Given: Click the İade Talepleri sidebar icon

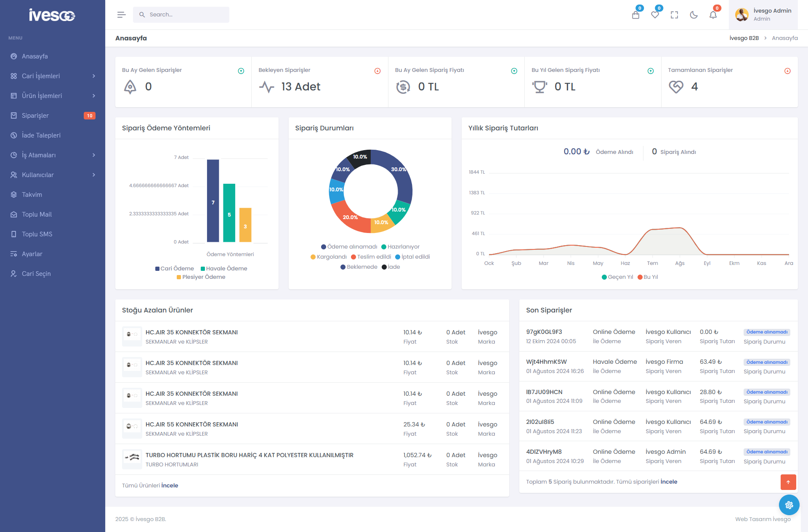Looking at the screenshot, I should (14, 135).
